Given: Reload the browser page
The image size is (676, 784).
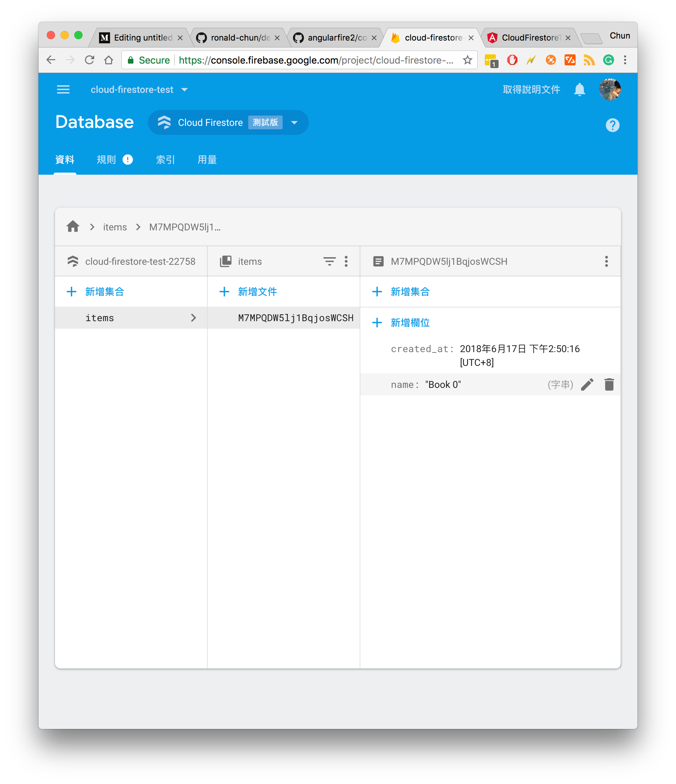Looking at the screenshot, I should (x=89, y=60).
